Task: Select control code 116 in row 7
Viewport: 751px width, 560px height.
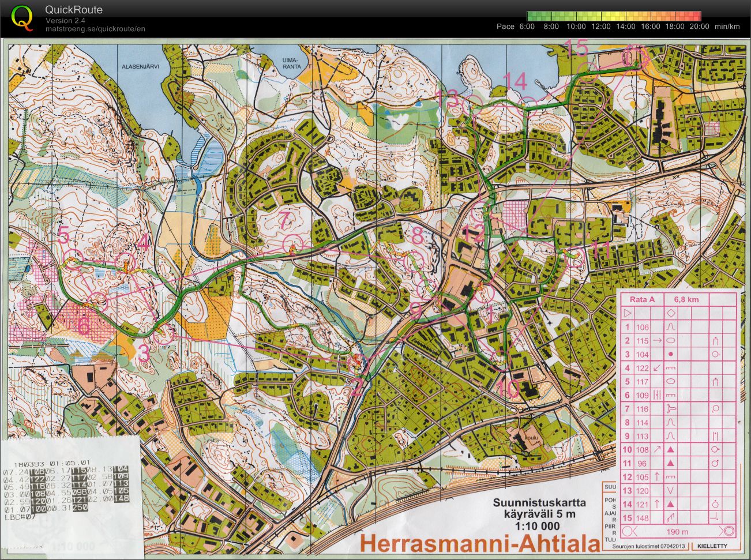Action: click(642, 409)
